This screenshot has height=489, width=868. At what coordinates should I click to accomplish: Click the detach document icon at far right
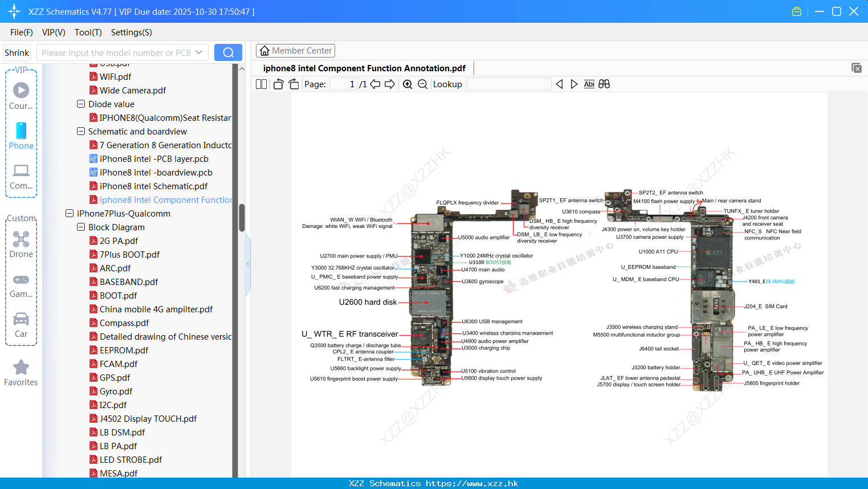[856, 68]
